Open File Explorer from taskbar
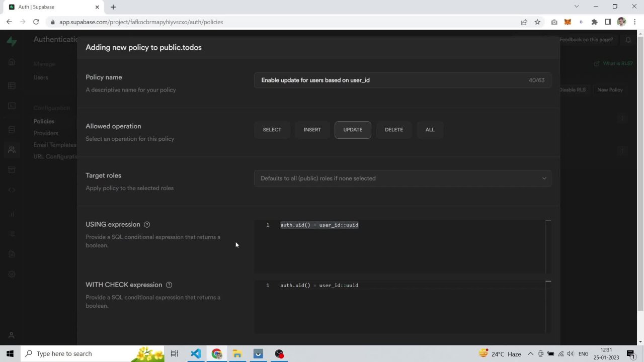Screen dimensions: 644x362 [x=237, y=354]
